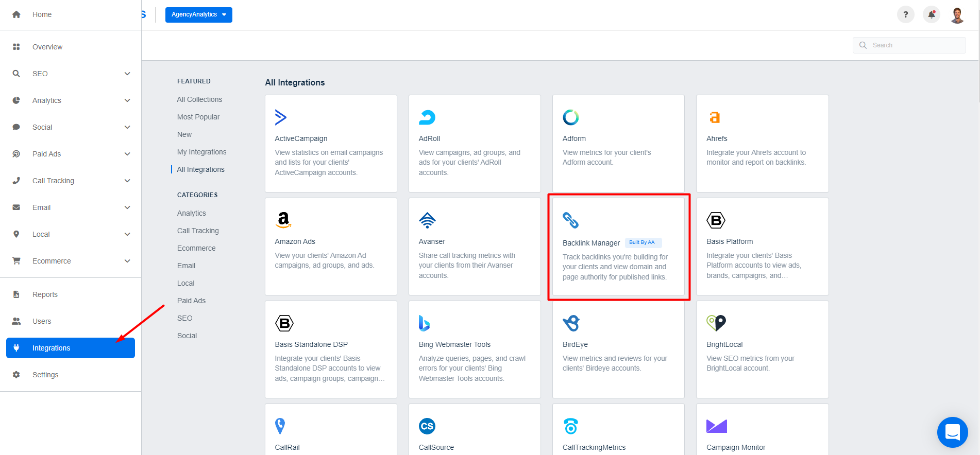Expand the Email sidebar section chevron

click(127, 207)
